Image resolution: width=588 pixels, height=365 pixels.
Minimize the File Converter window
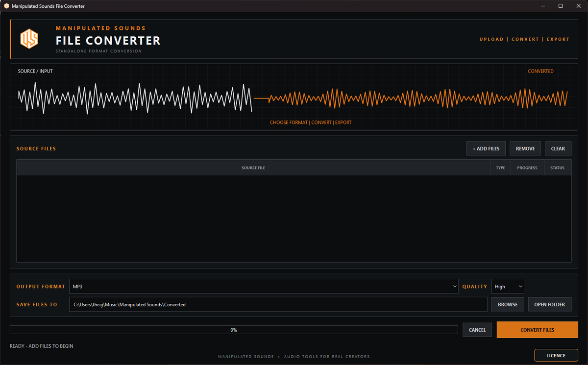tap(542, 6)
